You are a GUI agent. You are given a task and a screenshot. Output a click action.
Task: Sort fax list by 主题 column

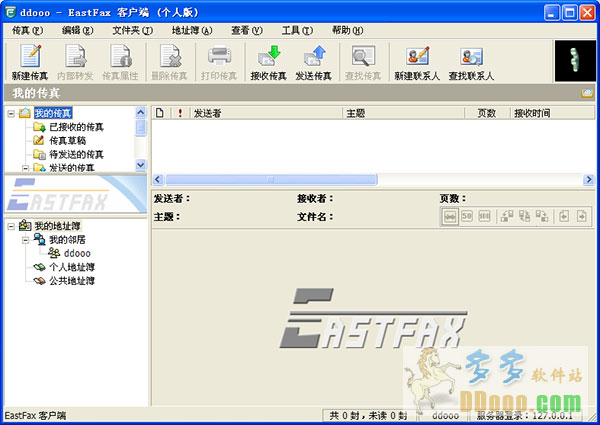(x=403, y=113)
